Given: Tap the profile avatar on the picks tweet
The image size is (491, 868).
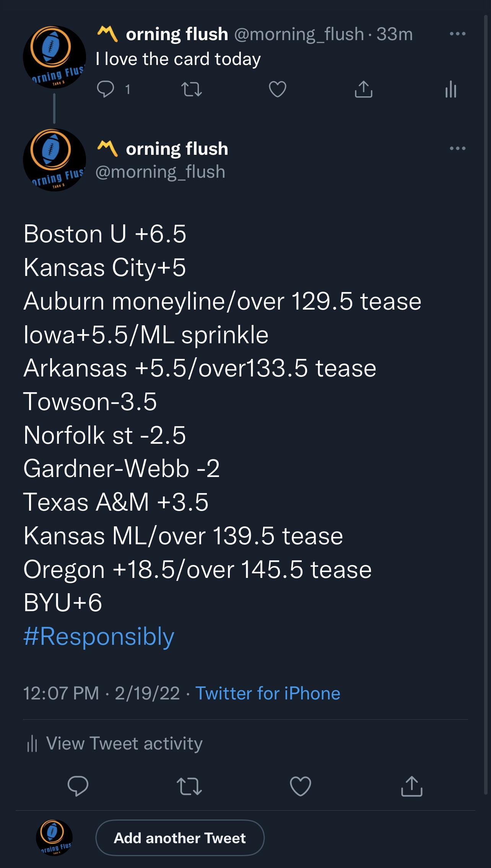Looking at the screenshot, I should click(54, 160).
